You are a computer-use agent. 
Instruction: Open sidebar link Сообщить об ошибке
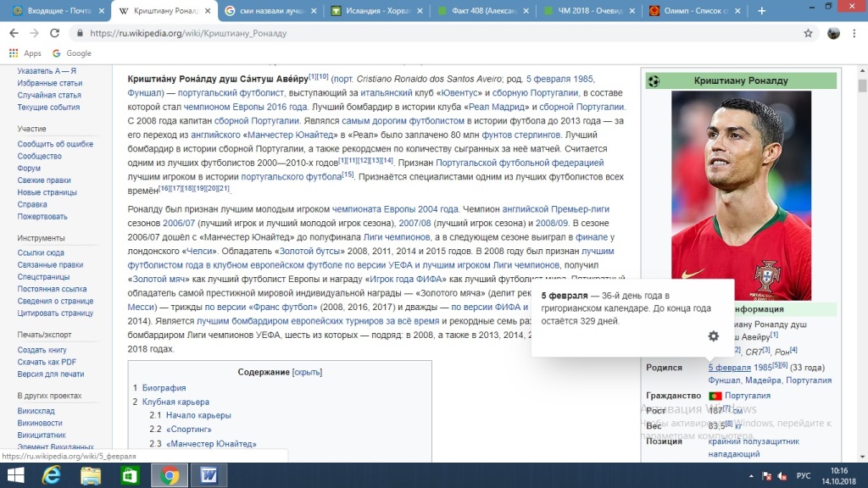tap(55, 144)
